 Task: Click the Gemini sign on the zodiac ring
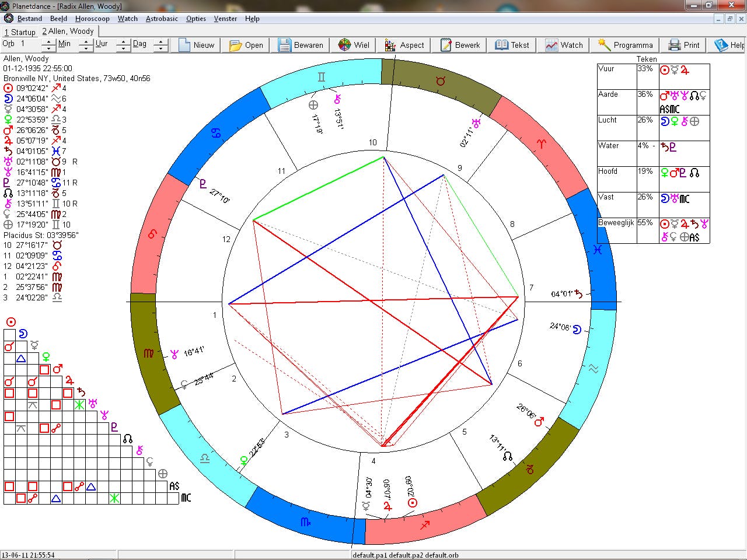coord(322,77)
